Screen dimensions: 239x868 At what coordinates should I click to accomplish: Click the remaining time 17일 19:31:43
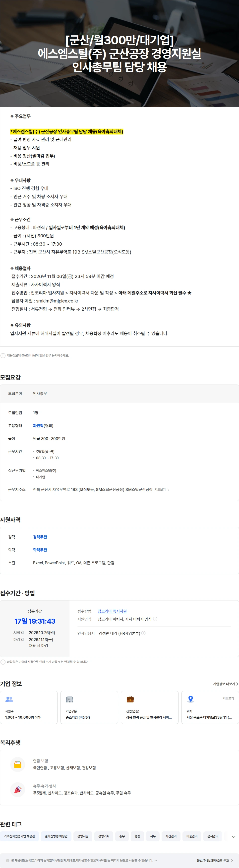click(x=35, y=621)
